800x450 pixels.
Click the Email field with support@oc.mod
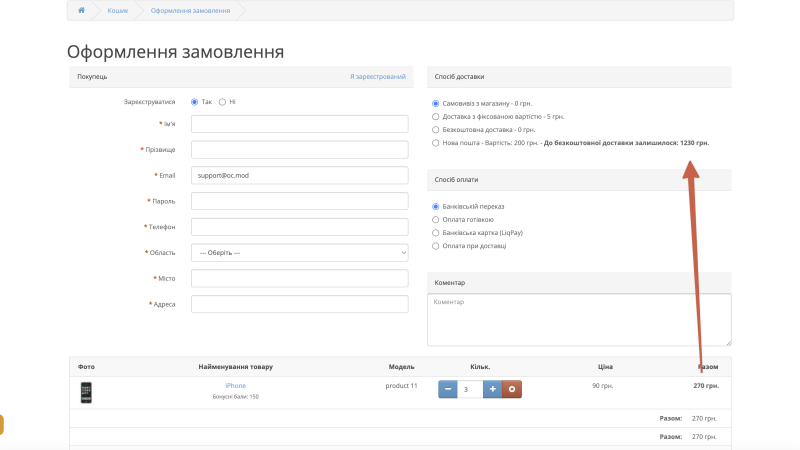[x=299, y=176]
